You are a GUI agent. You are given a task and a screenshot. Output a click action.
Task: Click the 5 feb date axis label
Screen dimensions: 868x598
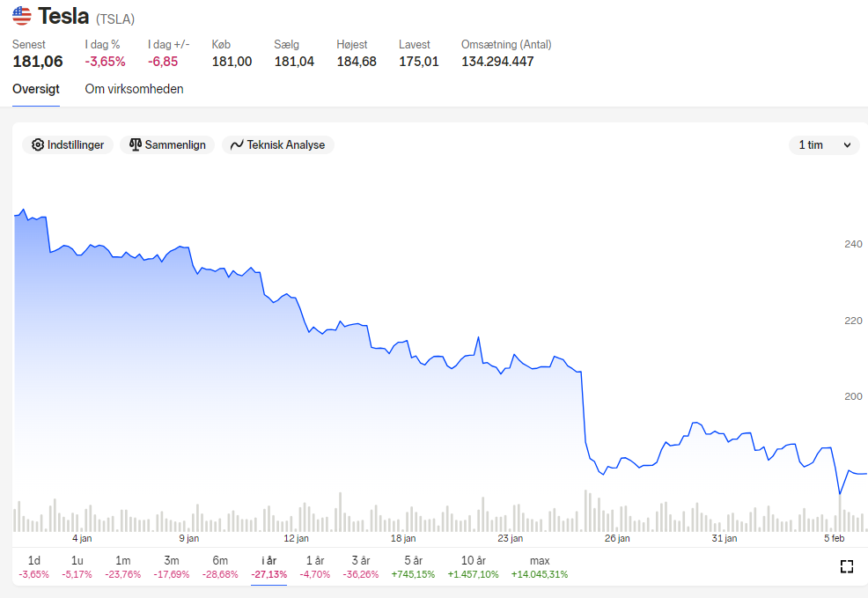point(835,538)
